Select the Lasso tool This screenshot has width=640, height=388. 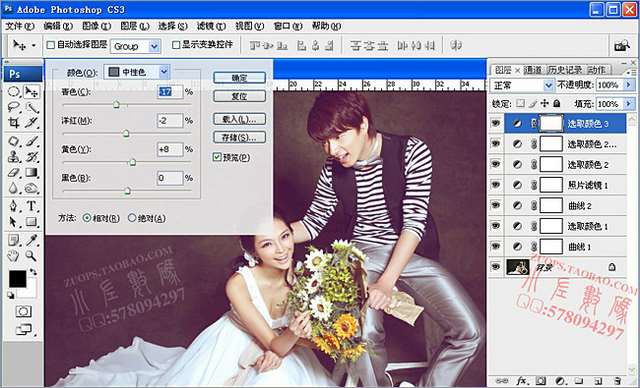(13, 107)
